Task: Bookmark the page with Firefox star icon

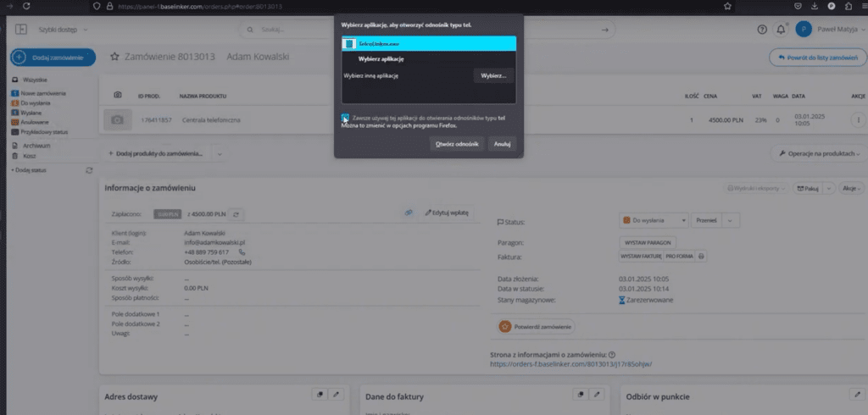Action: 726,6
